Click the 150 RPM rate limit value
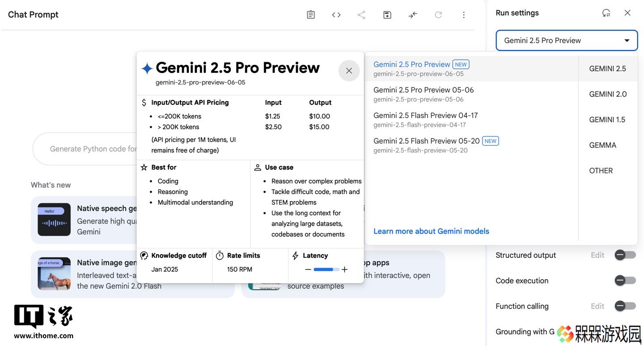644x346 pixels. pyautogui.click(x=240, y=269)
